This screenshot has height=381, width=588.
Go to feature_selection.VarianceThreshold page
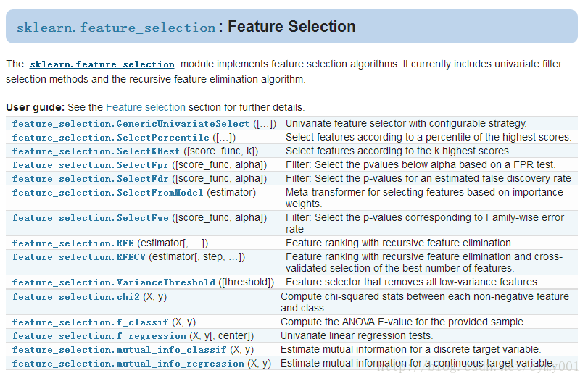(114, 282)
